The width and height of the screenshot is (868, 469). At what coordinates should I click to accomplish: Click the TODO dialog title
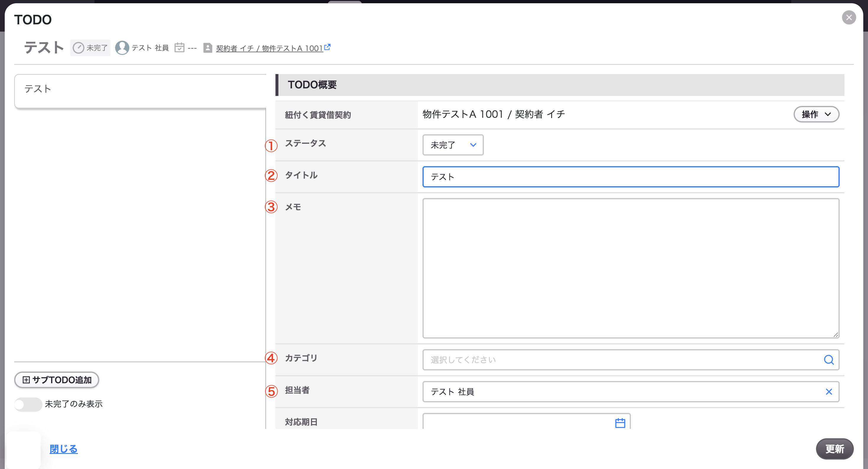click(33, 20)
